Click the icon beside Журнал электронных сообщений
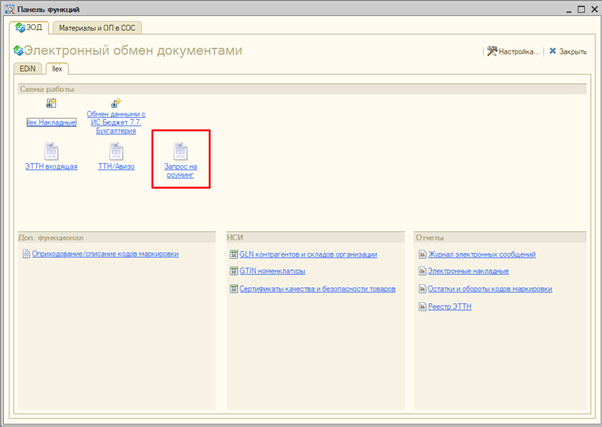 (x=421, y=255)
